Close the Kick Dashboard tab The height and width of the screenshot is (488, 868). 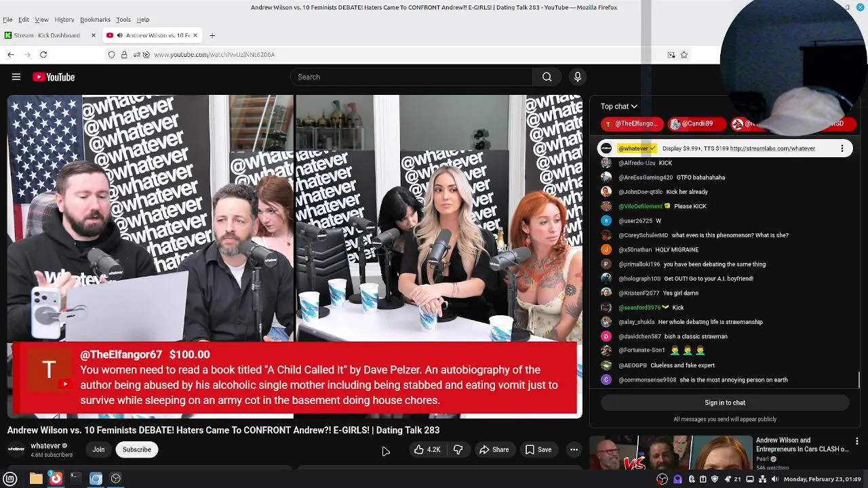tap(93, 35)
